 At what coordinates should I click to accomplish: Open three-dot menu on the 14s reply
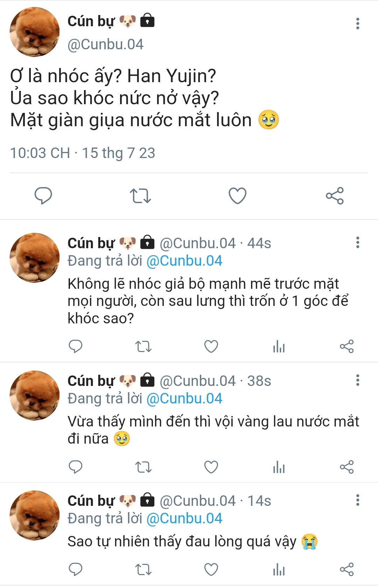[x=357, y=500]
